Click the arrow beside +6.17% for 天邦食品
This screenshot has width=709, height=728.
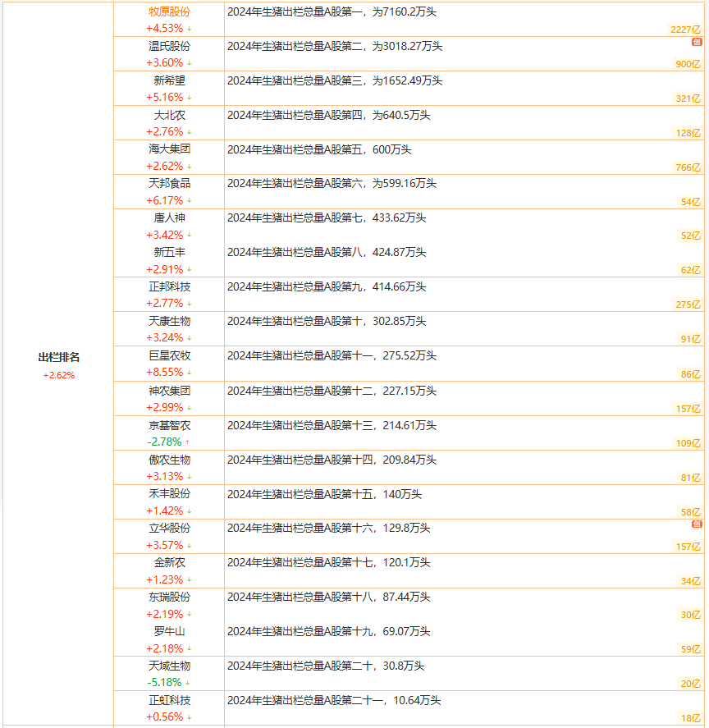coord(189,201)
